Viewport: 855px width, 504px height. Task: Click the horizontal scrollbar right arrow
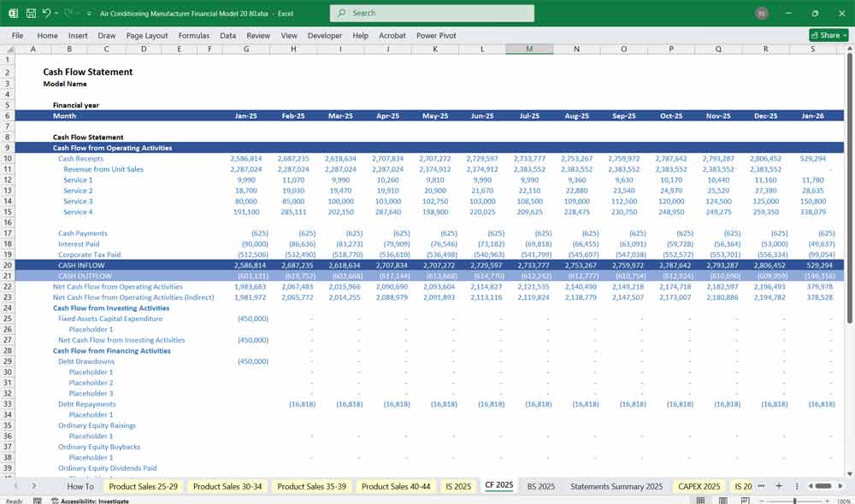tap(840, 485)
